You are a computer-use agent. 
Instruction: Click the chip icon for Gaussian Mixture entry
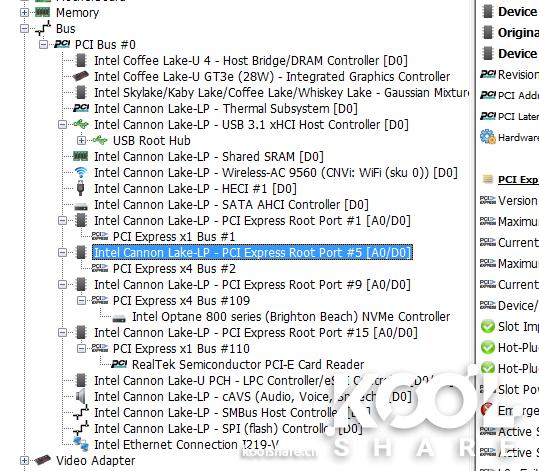pyautogui.click(x=81, y=92)
